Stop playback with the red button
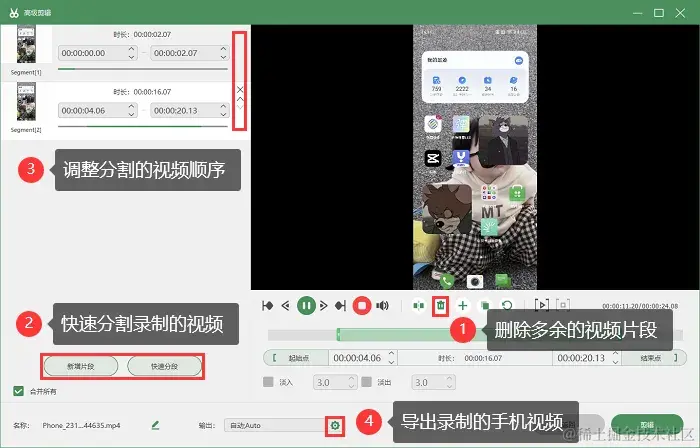Viewport: 700px width, 448px height. tap(362, 306)
